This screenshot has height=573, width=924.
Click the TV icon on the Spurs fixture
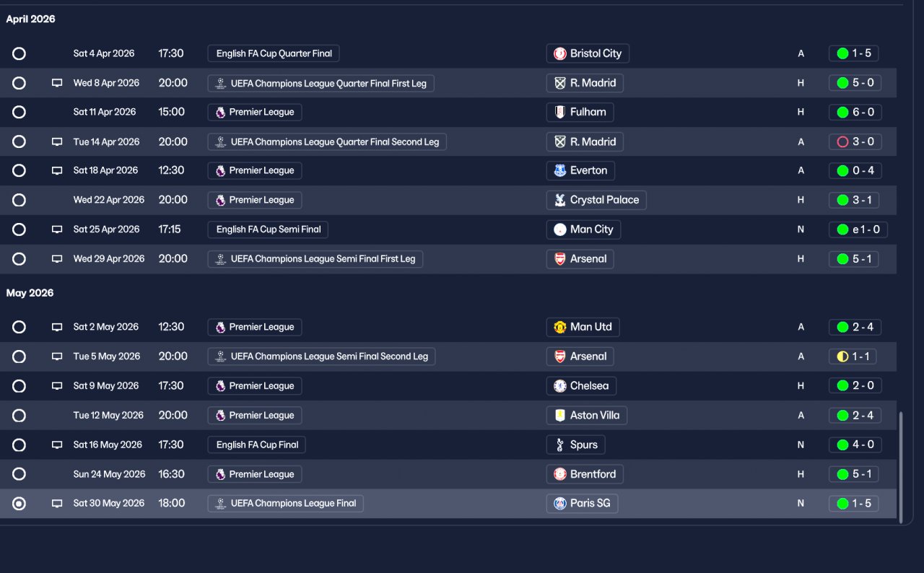(x=57, y=445)
